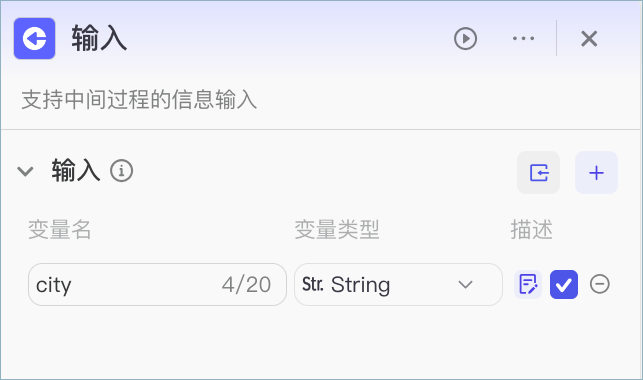Remove the city variable with minus icon

click(x=600, y=284)
